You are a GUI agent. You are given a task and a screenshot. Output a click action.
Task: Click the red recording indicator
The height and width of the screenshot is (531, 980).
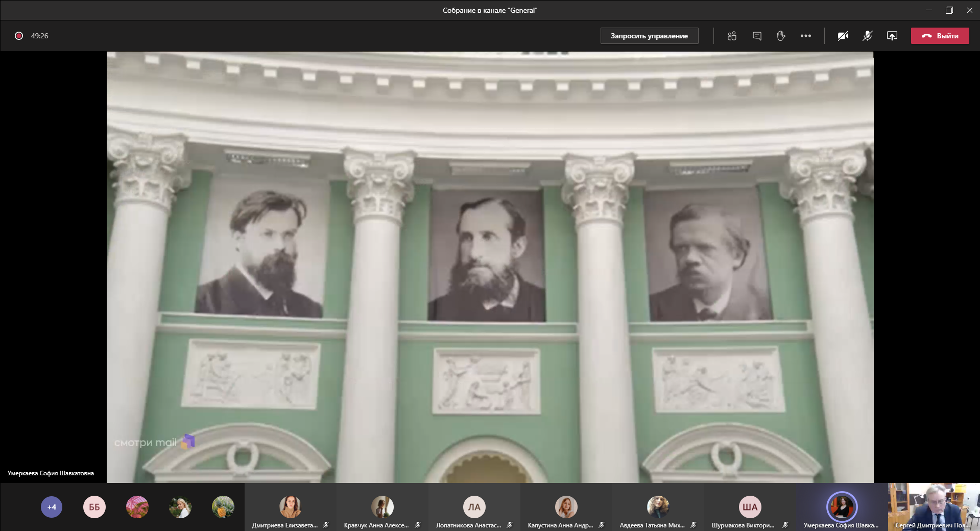coord(19,36)
